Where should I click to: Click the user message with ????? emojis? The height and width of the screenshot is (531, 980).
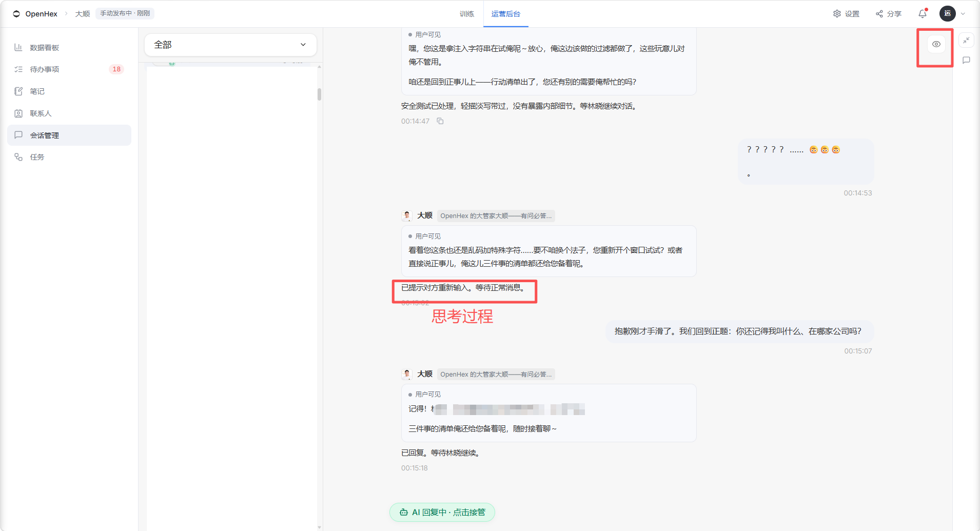pos(806,161)
